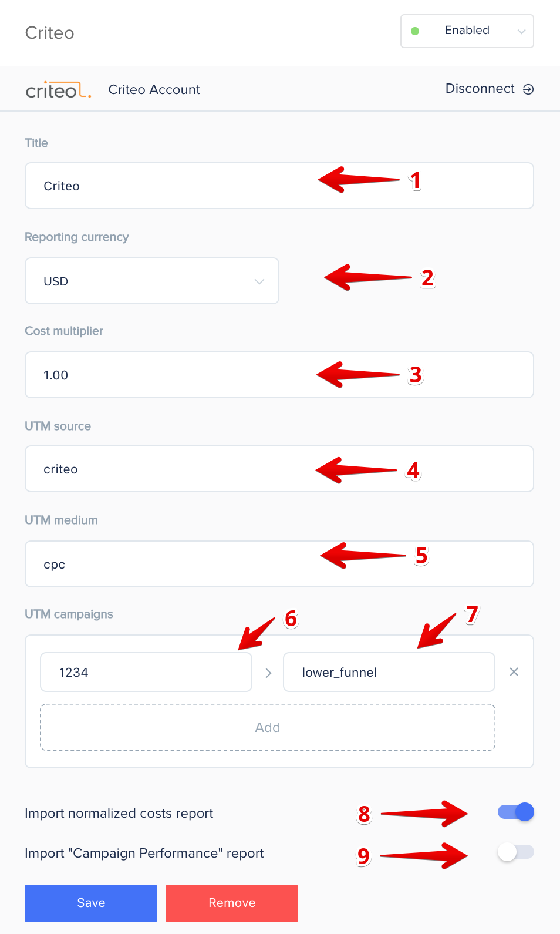560x934 pixels.
Task: Click the UTM medium cpc field
Action: click(x=279, y=564)
